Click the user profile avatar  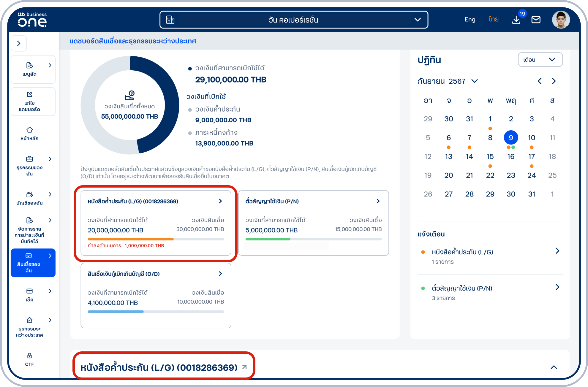[560, 20]
